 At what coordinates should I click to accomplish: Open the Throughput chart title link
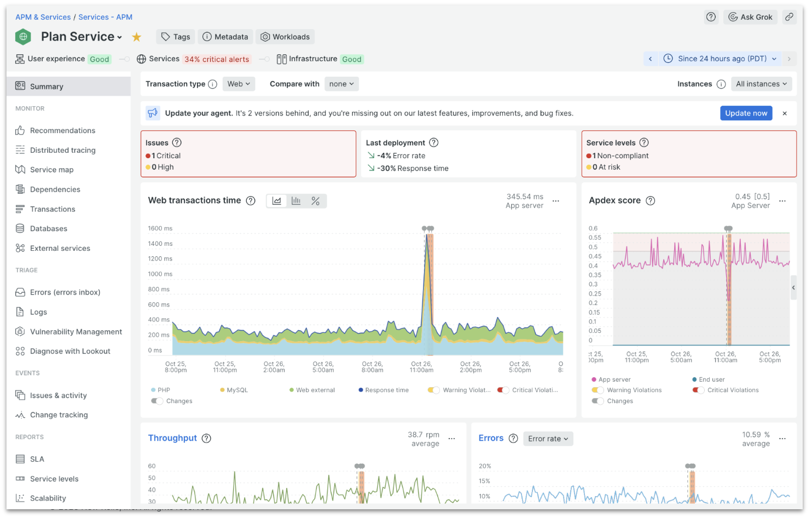click(172, 438)
